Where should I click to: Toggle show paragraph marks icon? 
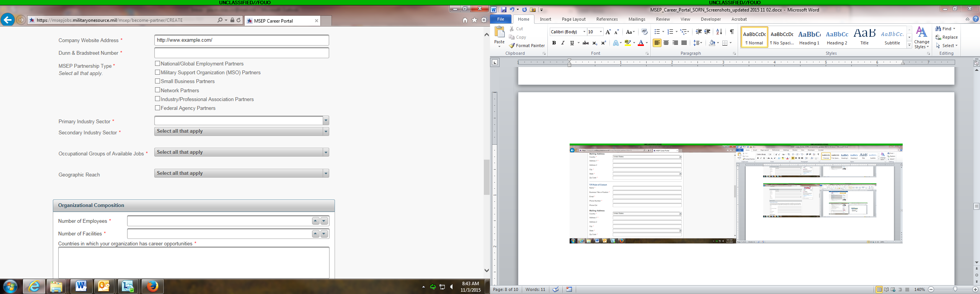coord(732,32)
